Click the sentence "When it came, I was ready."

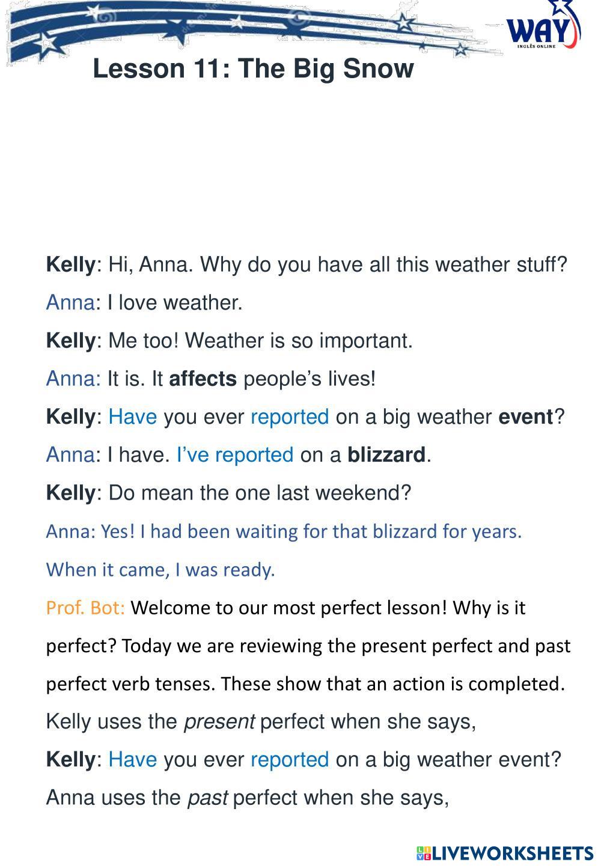tap(160, 569)
